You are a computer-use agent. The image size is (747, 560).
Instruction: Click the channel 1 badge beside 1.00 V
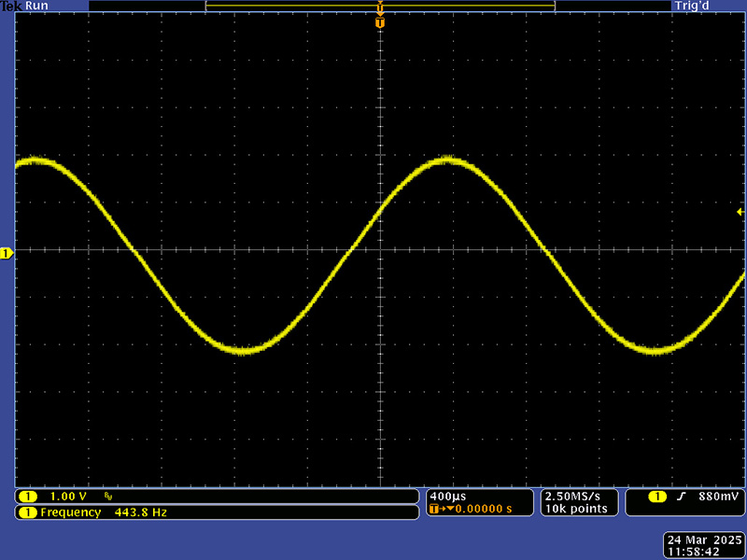(28, 497)
